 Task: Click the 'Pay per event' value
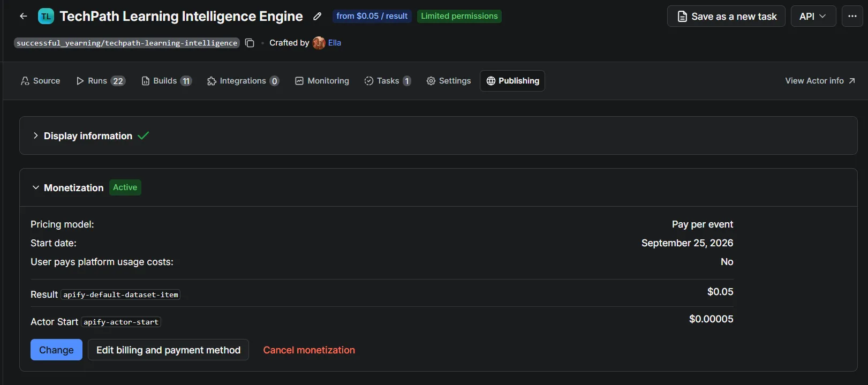tap(703, 224)
